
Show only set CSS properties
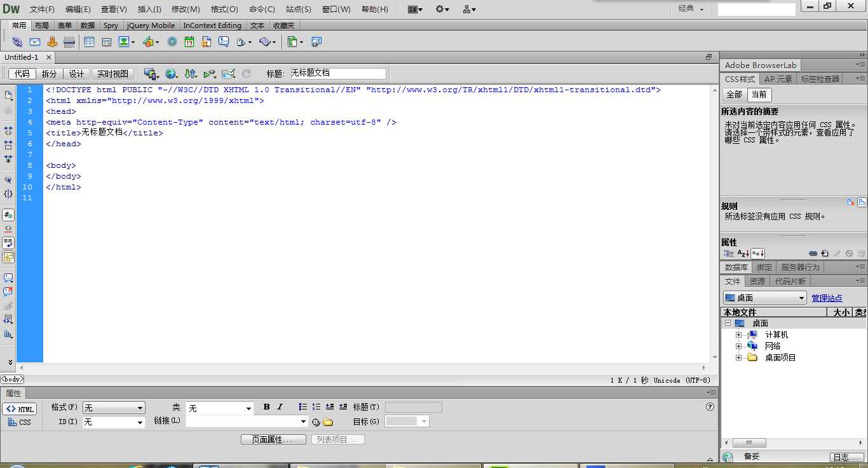[757, 253]
